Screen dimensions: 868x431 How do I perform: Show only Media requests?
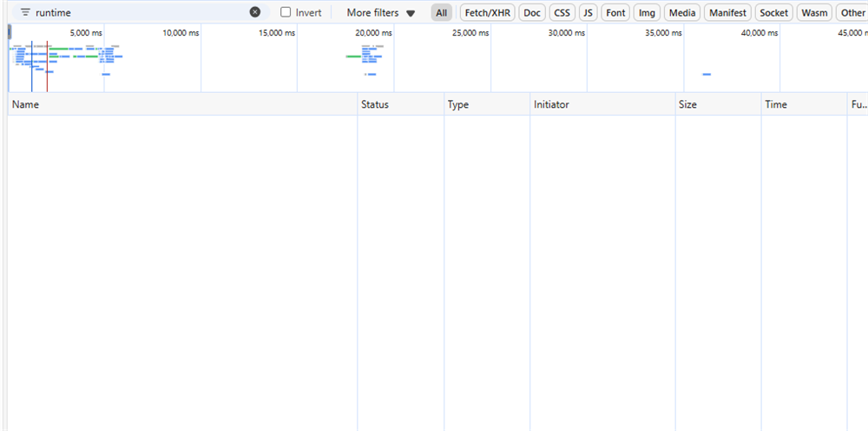tap(682, 13)
